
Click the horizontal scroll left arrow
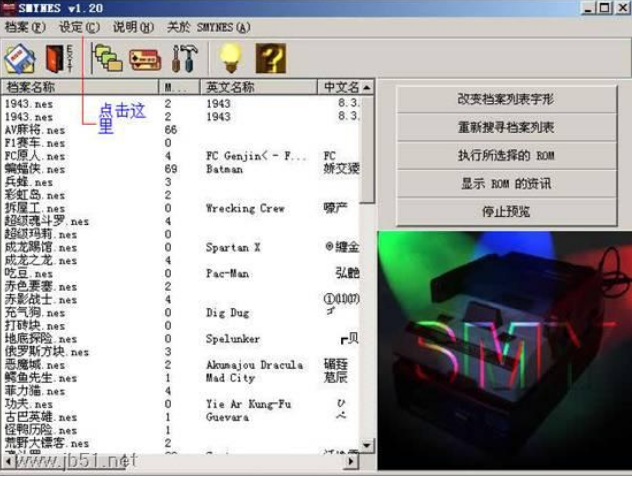pos(7,461)
